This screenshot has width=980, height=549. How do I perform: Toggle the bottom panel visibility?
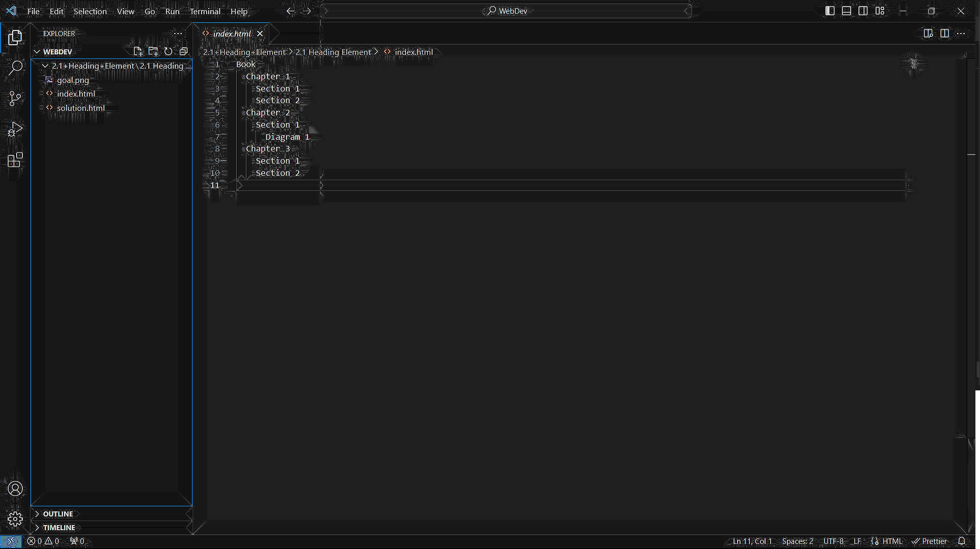(x=846, y=11)
